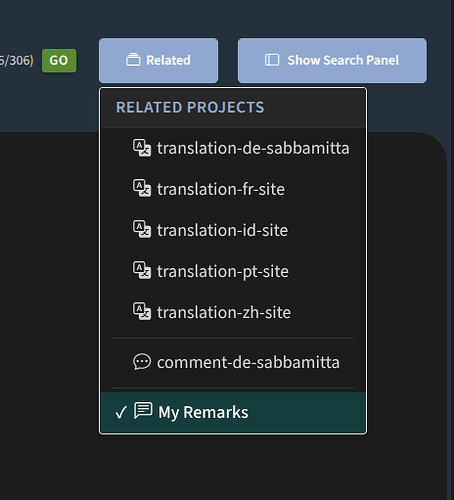Click translation icon beside translation-de-sabbamitta
Image resolution: width=454 pixels, height=500 pixels.
[x=142, y=148]
